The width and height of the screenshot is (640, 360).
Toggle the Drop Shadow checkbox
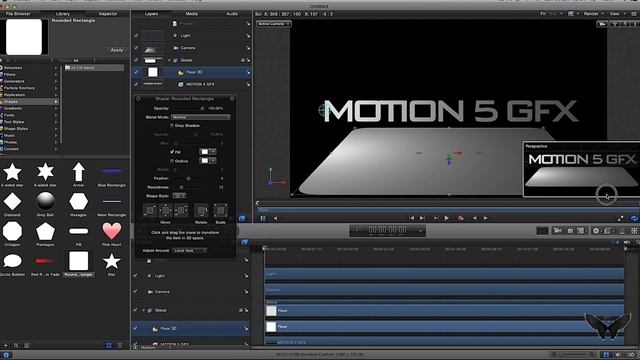point(172,126)
